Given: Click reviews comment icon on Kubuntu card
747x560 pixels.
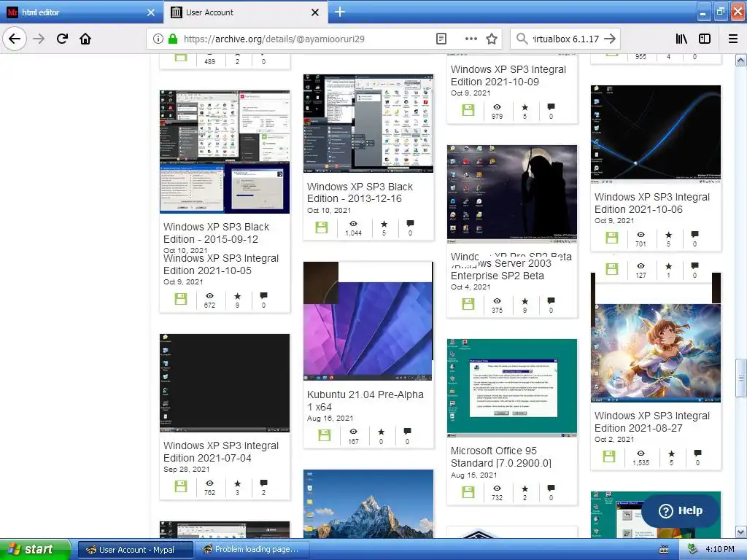Looking at the screenshot, I should [x=407, y=432].
